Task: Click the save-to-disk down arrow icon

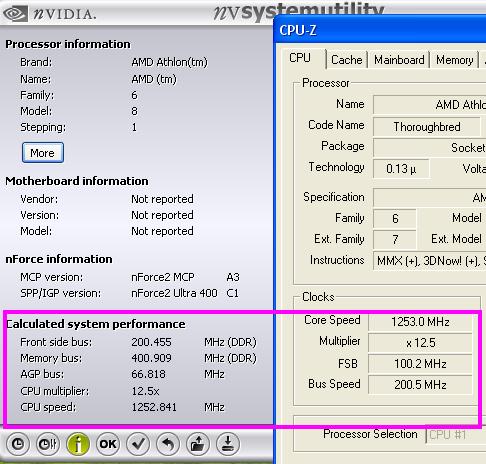Action: coord(228,444)
